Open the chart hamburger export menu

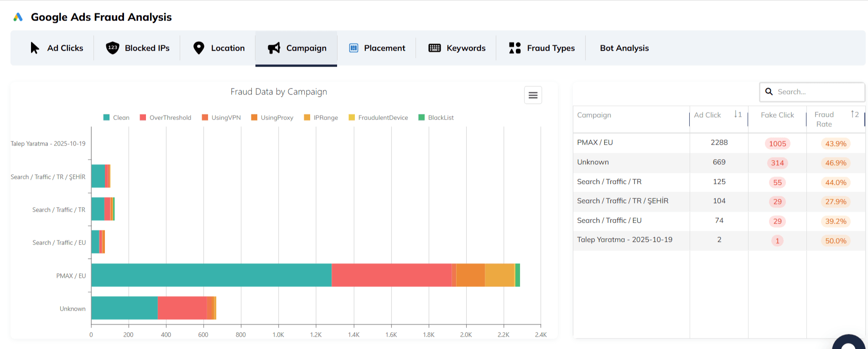tap(533, 95)
